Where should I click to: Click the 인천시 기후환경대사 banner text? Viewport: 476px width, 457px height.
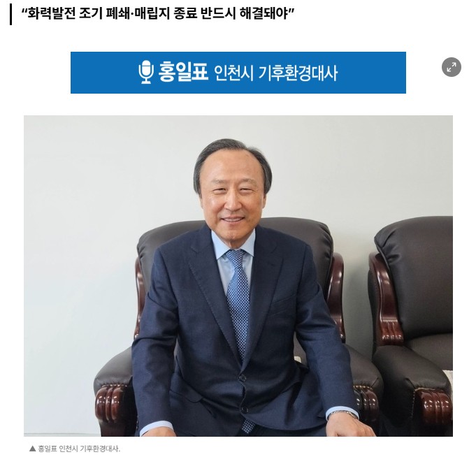[x=275, y=73]
